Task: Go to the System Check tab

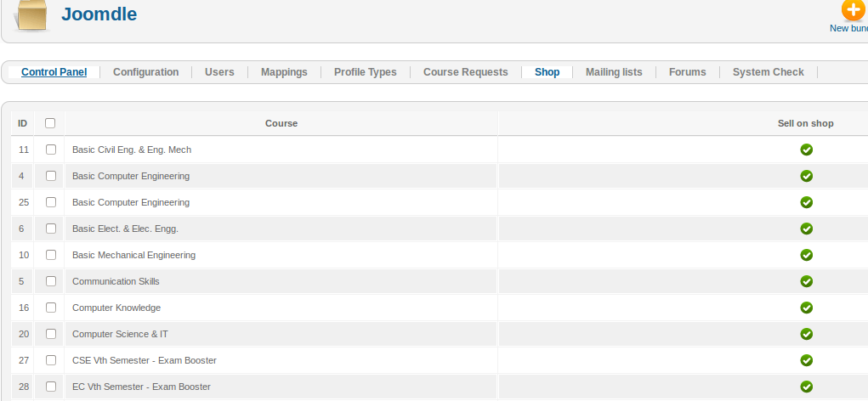Action: coord(768,72)
